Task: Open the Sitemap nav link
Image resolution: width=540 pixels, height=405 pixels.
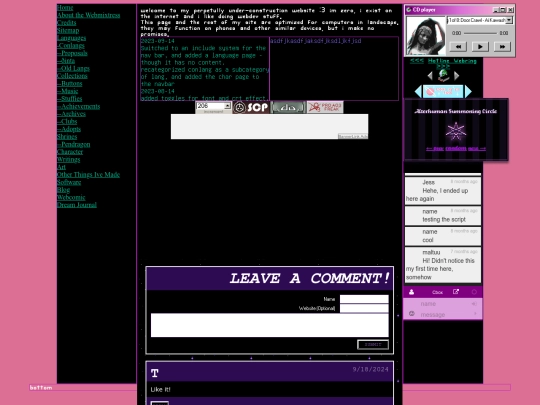Action: (x=68, y=30)
